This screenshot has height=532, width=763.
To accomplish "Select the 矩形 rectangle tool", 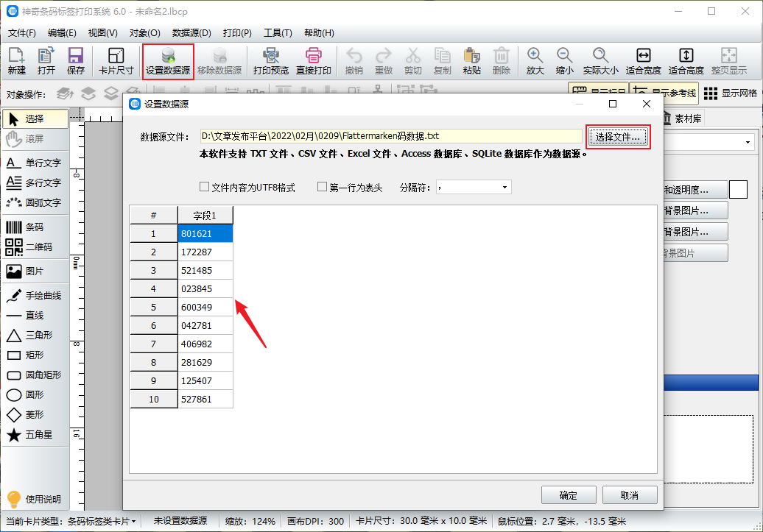I will pyautogui.click(x=35, y=355).
